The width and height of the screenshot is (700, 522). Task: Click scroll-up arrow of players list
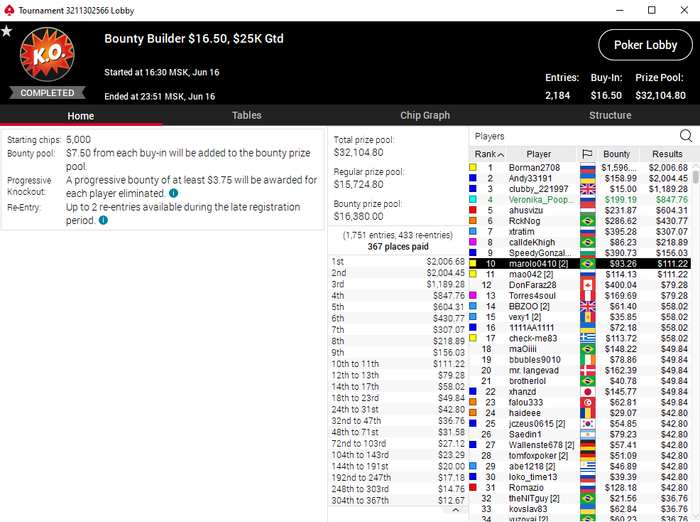(696, 166)
